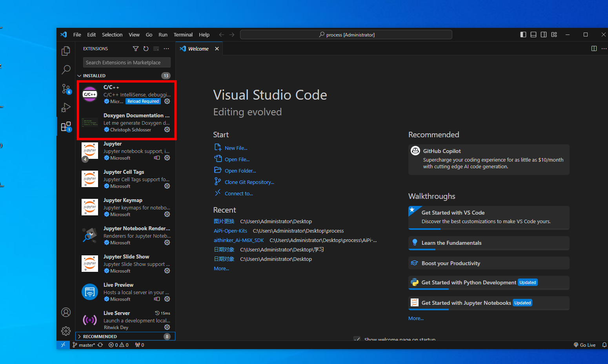Click Reload Required on C/C++ extension

pos(143,101)
